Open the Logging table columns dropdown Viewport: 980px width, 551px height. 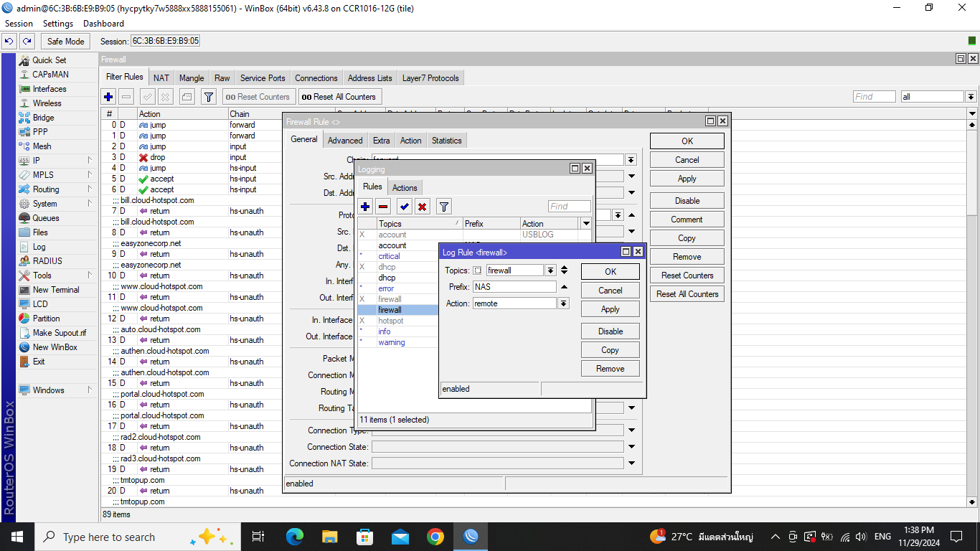coord(586,224)
